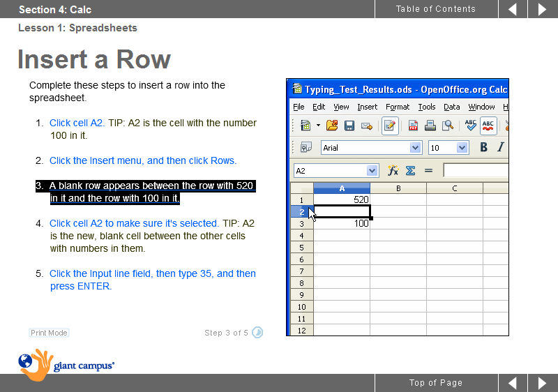Select column C header
This screenshot has width=558, height=392.
point(455,188)
